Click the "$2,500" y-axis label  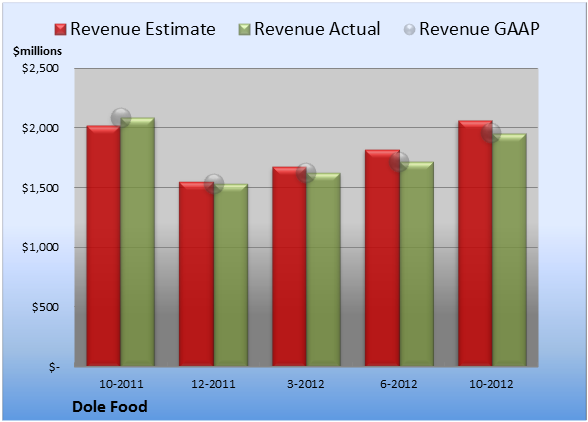click(x=40, y=68)
